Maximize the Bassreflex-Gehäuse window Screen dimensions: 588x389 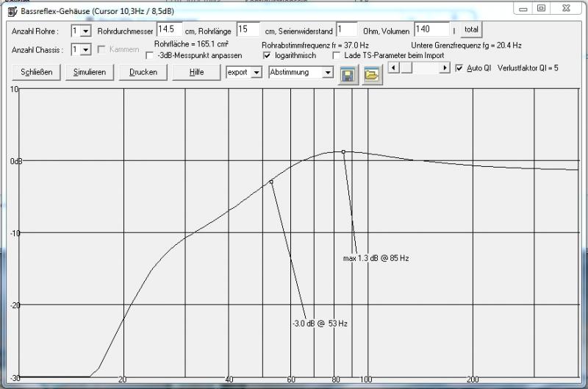coord(541,8)
